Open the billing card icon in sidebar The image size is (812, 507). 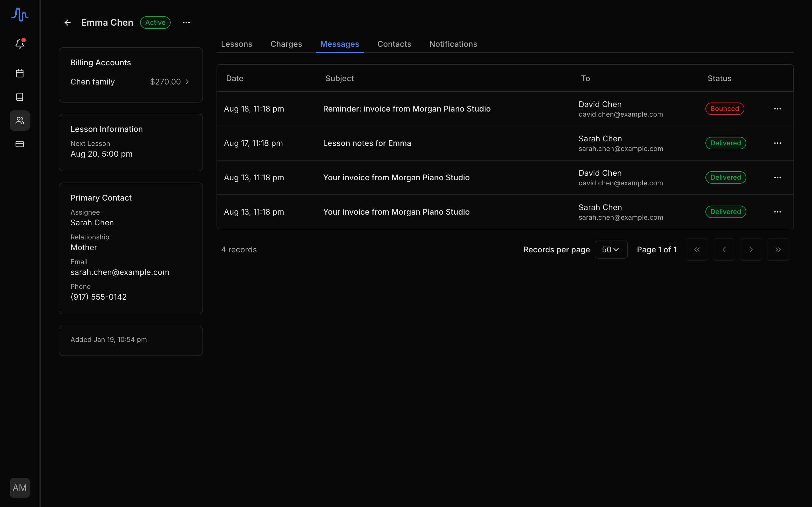pyautogui.click(x=20, y=144)
